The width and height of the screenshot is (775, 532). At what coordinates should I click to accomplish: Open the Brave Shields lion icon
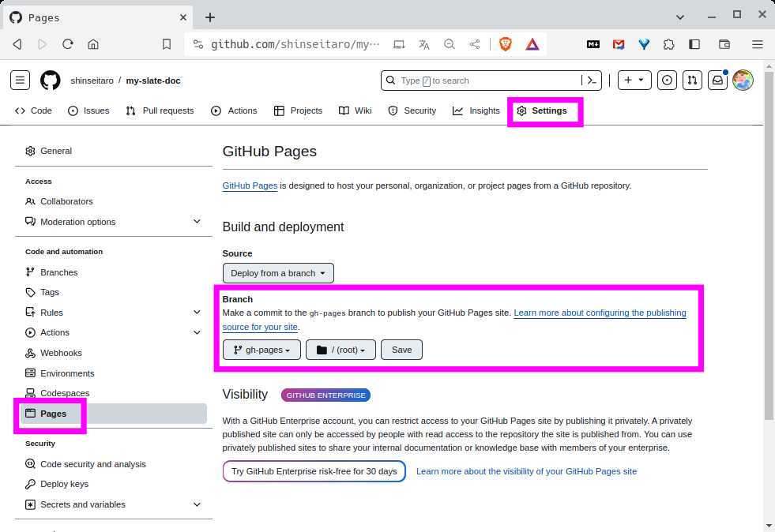click(x=505, y=44)
